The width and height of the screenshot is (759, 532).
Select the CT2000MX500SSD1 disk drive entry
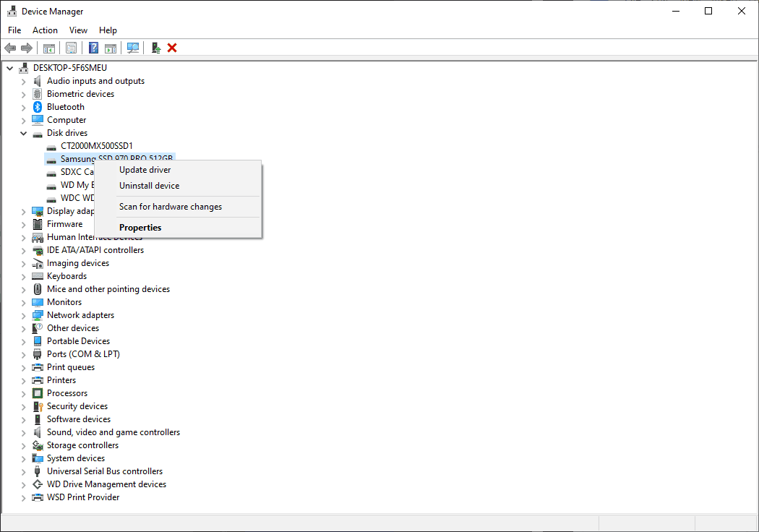(96, 146)
